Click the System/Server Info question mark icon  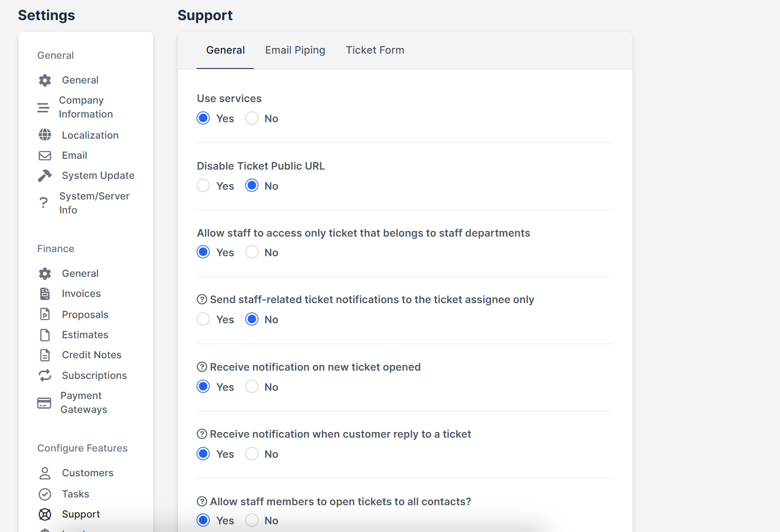click(x=44, y=203)
